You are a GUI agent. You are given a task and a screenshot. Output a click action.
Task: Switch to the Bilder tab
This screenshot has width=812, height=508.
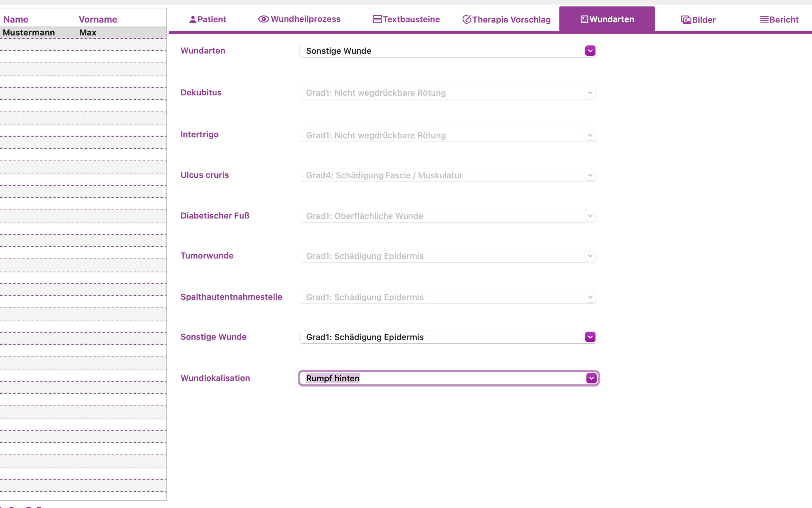click(699, 19)
